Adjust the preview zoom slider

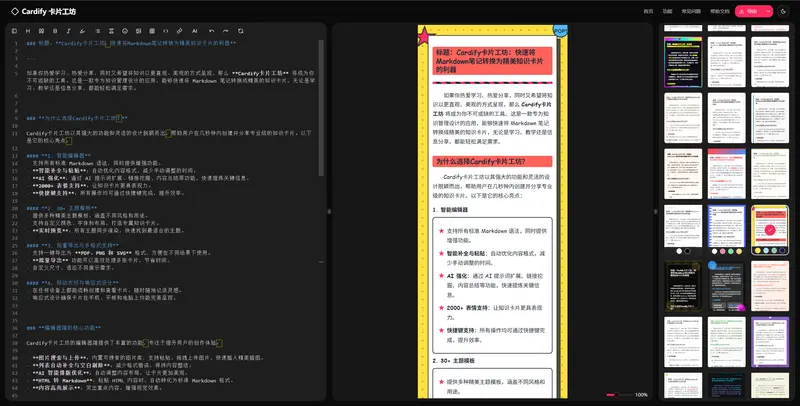pyautogui.click(x=619, y=395)
